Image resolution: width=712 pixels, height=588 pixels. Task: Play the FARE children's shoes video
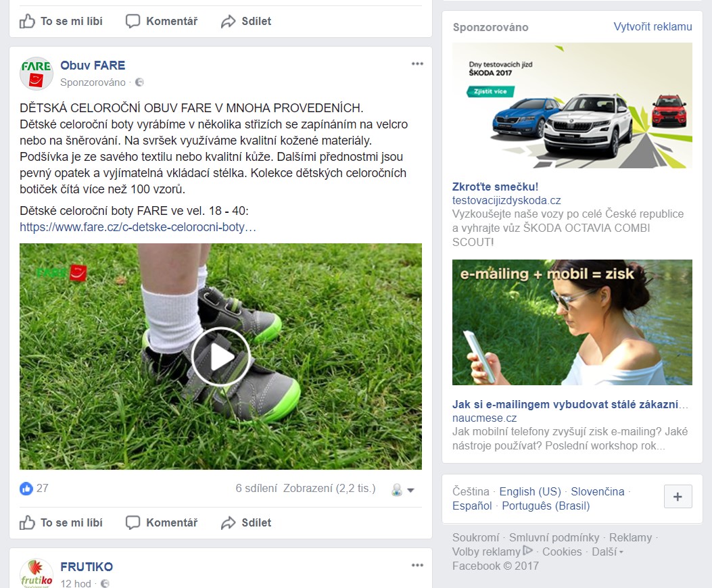(x=220, y=357)
